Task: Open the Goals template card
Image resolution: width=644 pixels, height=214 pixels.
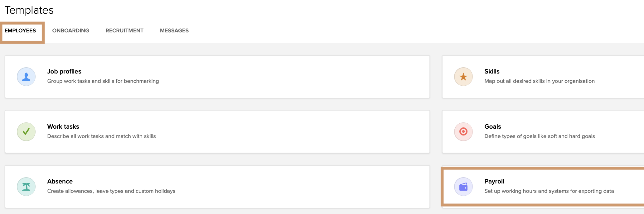Action: [x=543, y=131]
